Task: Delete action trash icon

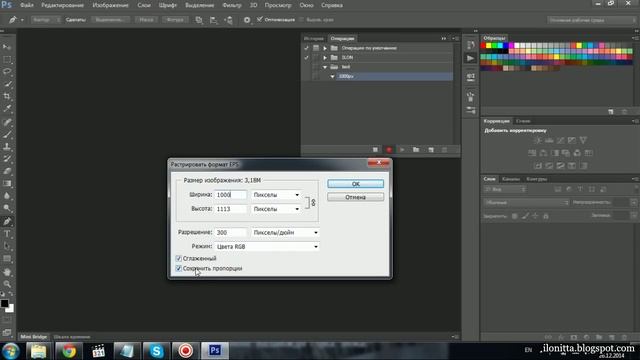Action: (x=444, y=150)
